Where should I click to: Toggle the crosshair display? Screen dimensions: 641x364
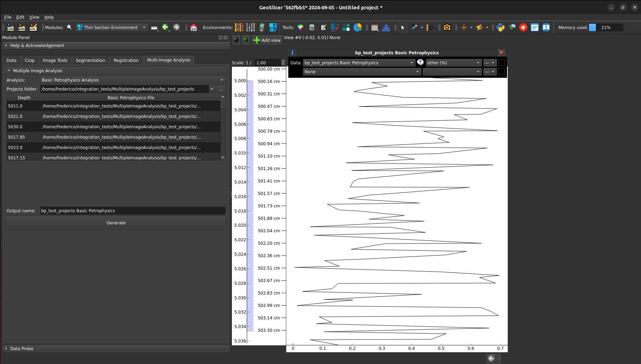(464, 28)
